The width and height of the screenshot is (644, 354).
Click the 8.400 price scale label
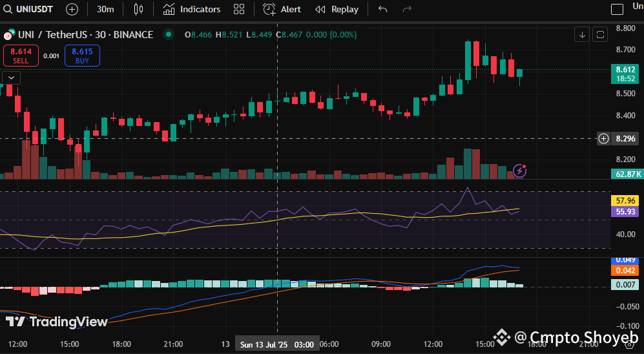(x=625, y=116)
